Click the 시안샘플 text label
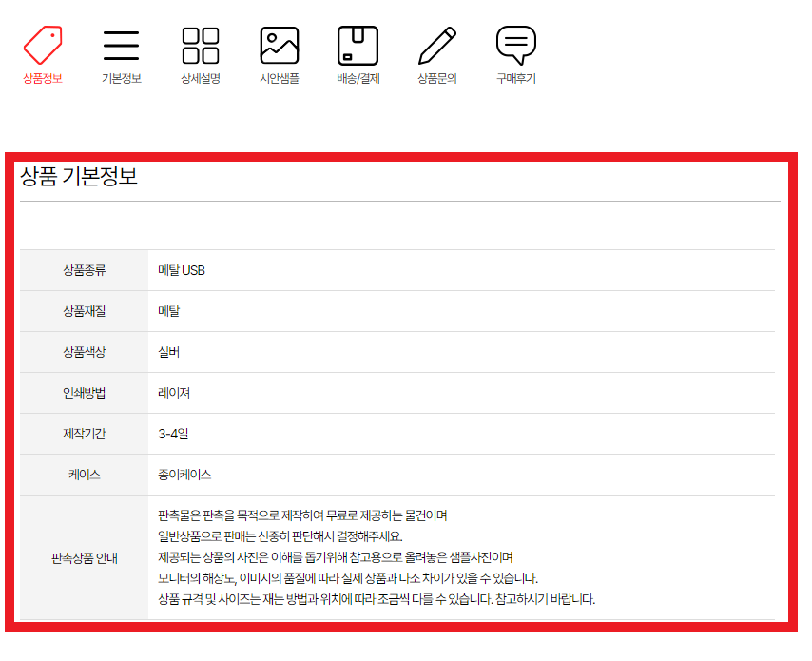 pyautogui.click(x=280, y=79)
